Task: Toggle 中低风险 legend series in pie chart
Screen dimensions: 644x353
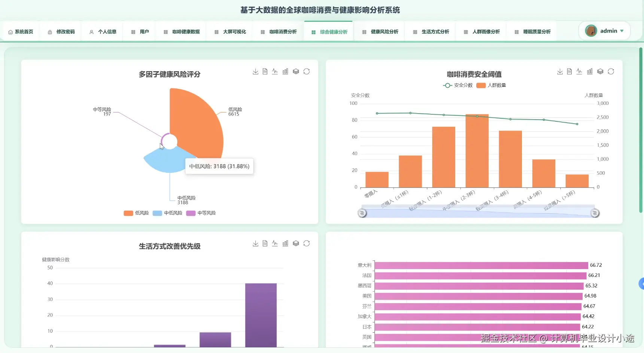Action: pos(167,213)
